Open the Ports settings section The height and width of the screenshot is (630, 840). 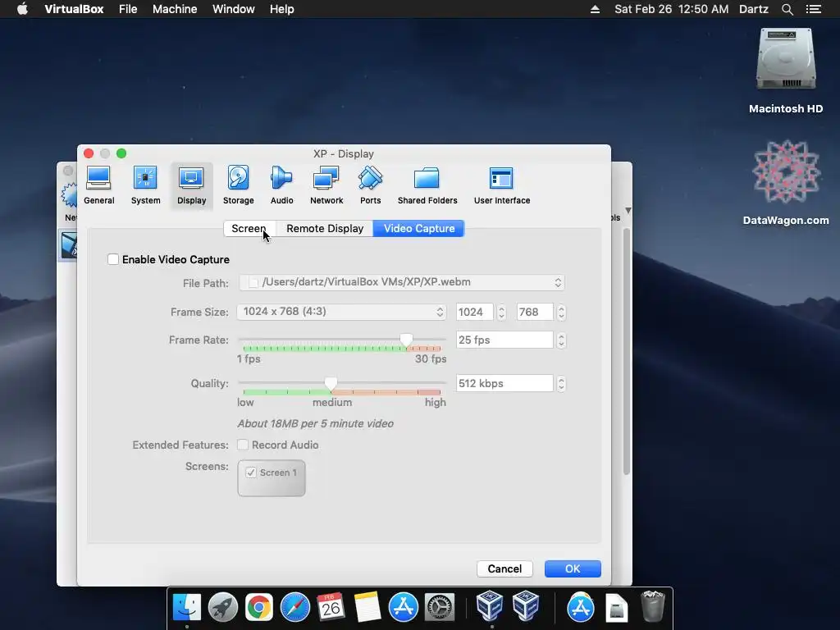point(370,185)
